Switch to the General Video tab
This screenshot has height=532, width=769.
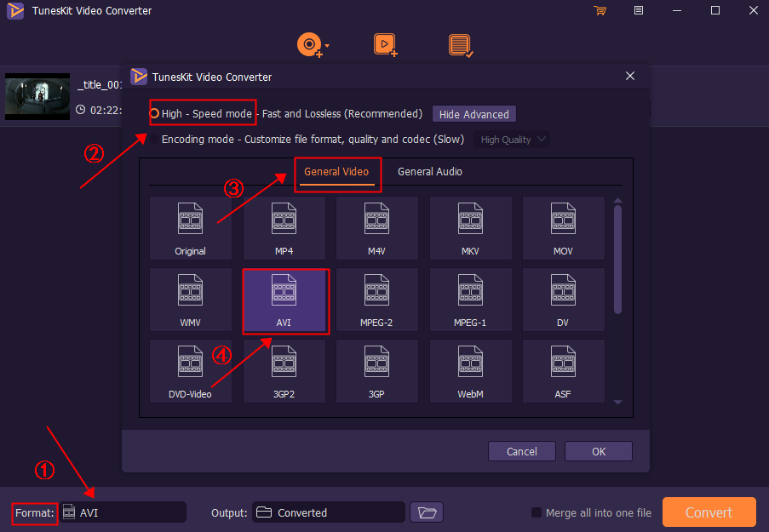pos(336,172)
